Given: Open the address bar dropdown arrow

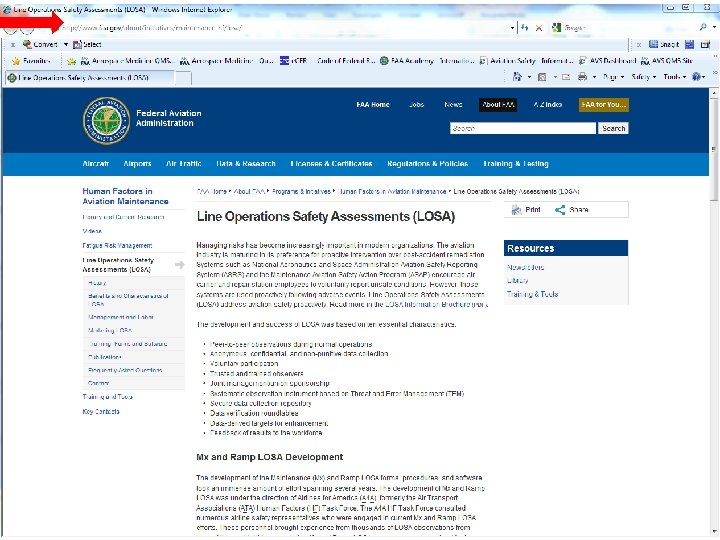Looking at the screenshot, I should point(512,28).
